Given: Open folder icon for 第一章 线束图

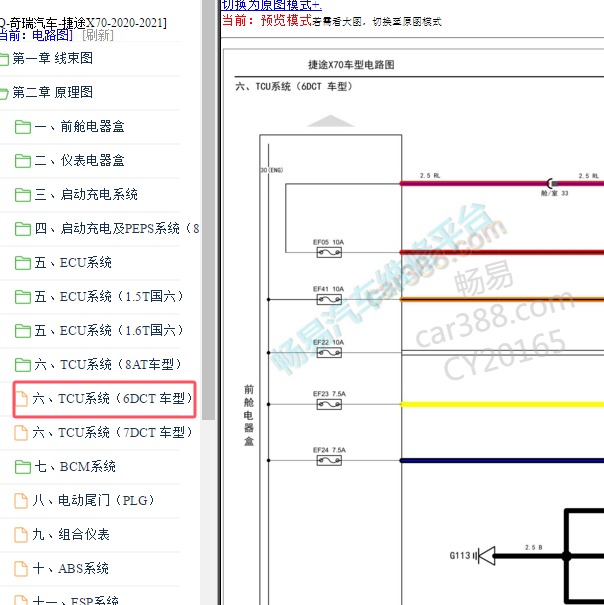Looking at the screenshot, I should tap(3, 59).
